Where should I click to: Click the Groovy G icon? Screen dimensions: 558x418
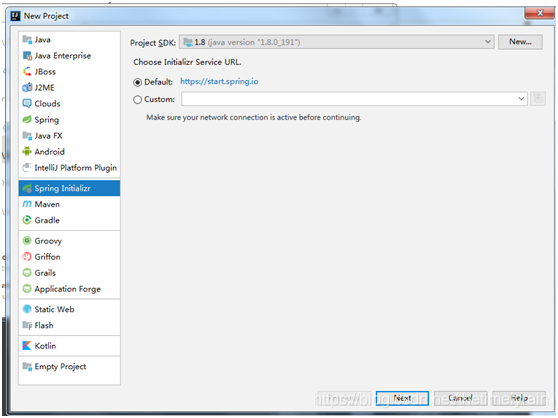pos(27,241)
